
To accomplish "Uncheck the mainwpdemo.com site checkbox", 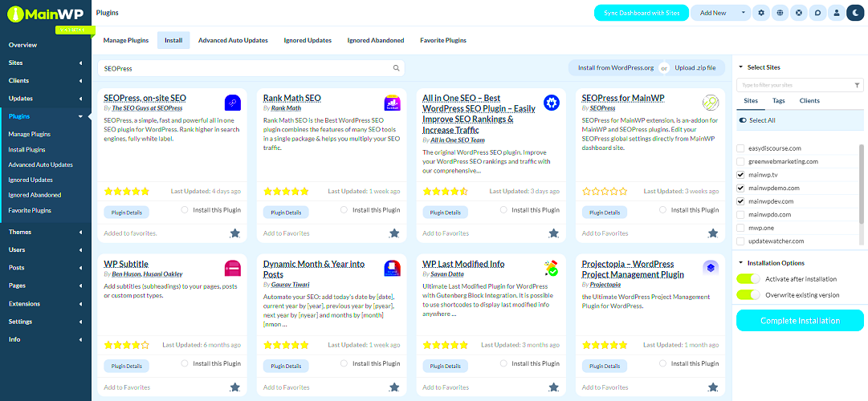I will pyautogui.click(x=740, y=188).
